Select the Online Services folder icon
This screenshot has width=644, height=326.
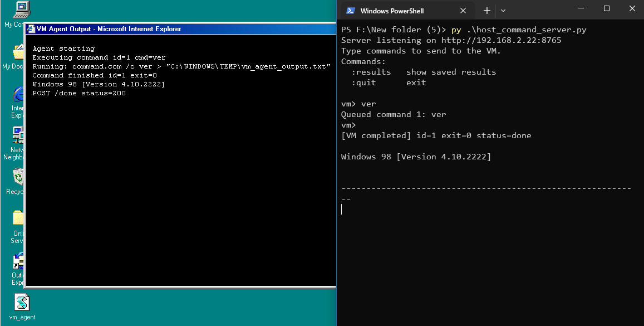pos(18,218)
